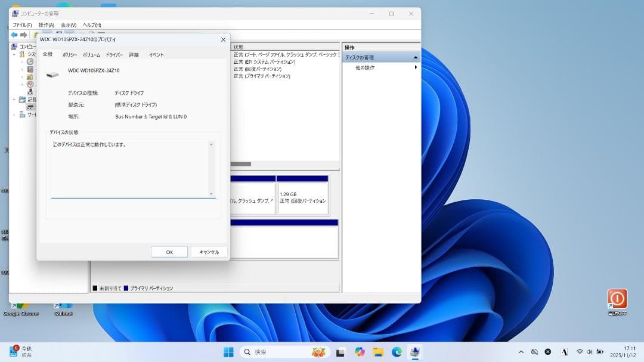Open the Windows Start menu
The image size is (644, 362).
tap(227, 351)
